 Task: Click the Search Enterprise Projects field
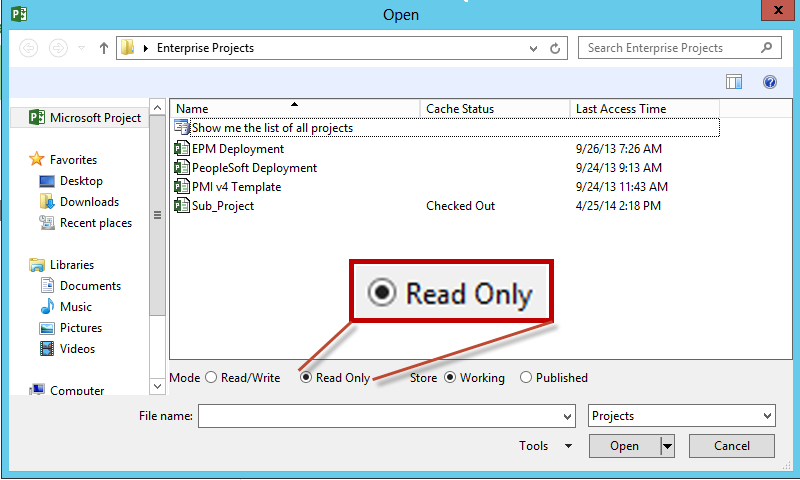[x=679, y=48]
